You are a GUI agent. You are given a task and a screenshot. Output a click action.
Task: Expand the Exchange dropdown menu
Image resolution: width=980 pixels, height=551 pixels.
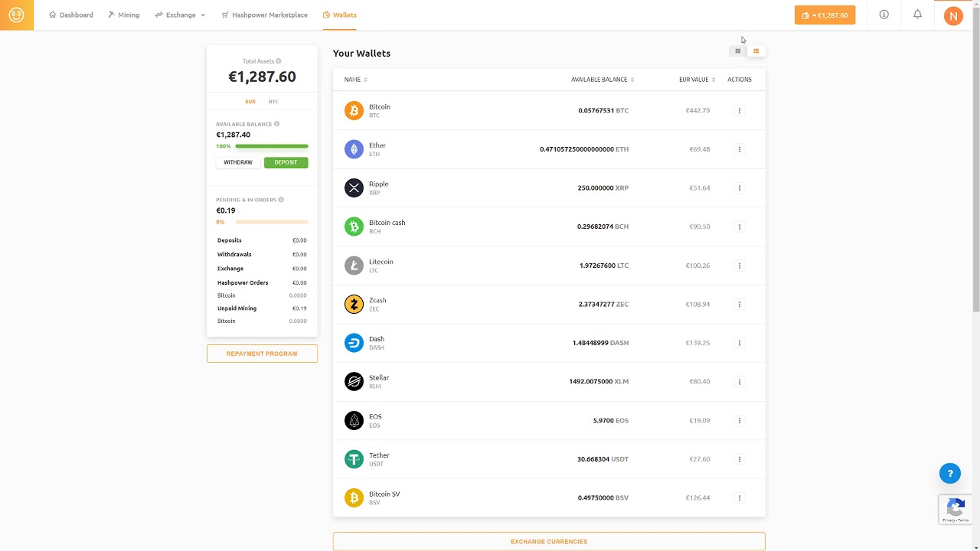click(180, 15)
